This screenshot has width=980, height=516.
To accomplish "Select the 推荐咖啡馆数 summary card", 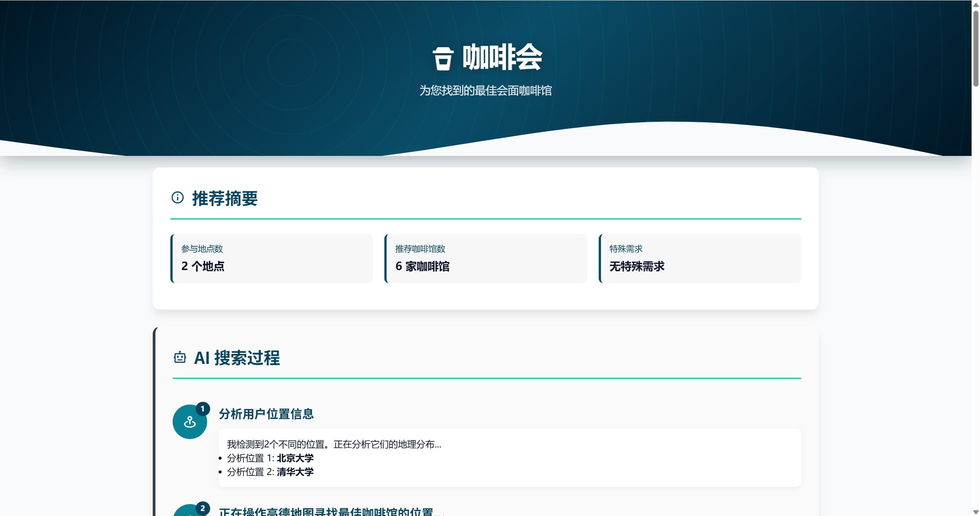I will (485, 259).
